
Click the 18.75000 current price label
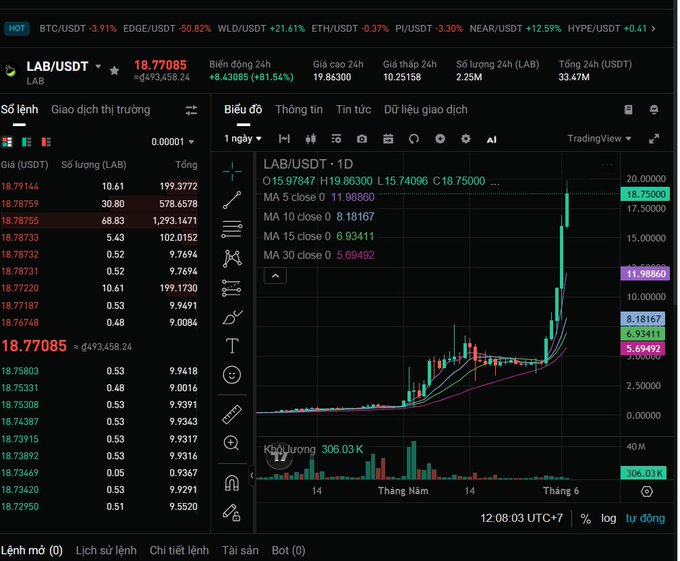645,194
